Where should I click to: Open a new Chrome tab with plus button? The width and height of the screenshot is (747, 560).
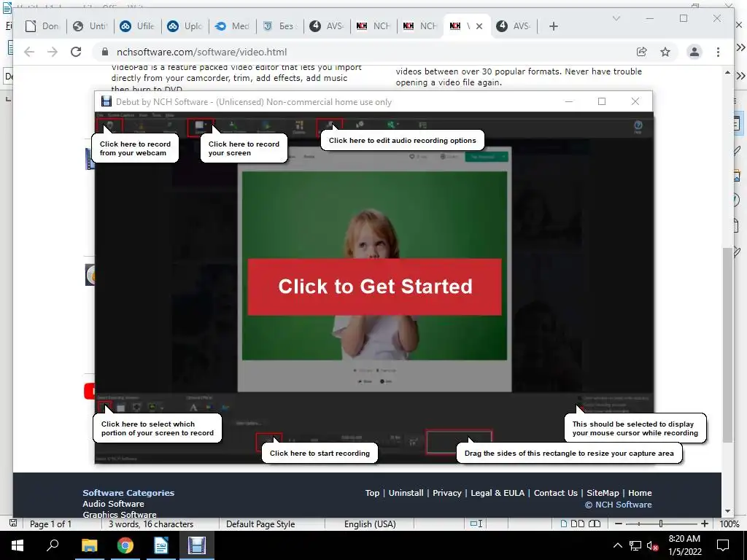pyautogui.click(x=553, y=26)
